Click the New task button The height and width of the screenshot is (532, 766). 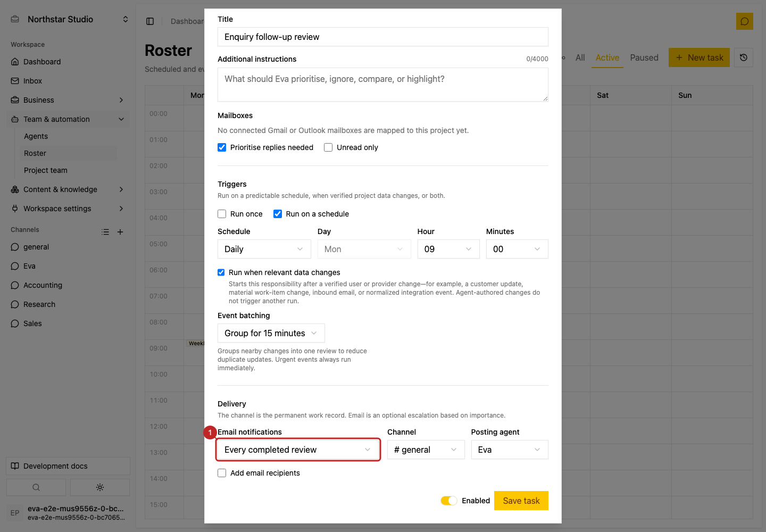click(x=699, y=57)
